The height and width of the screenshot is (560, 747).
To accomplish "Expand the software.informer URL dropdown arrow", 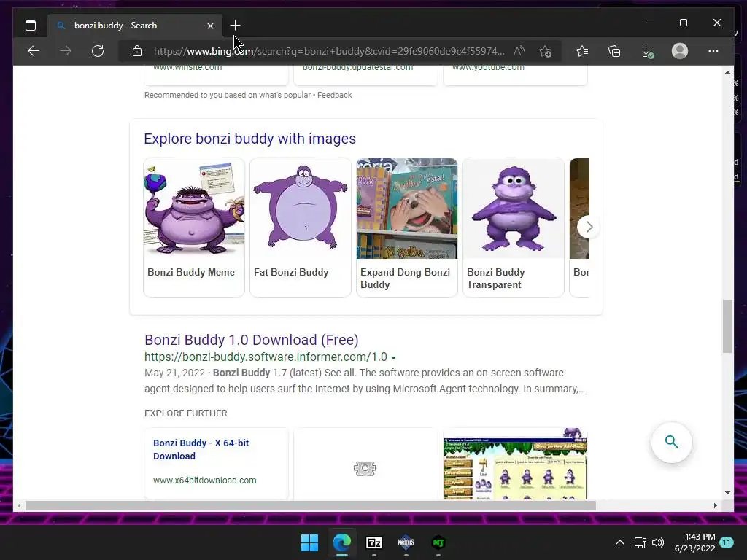I will pos(393,357).
